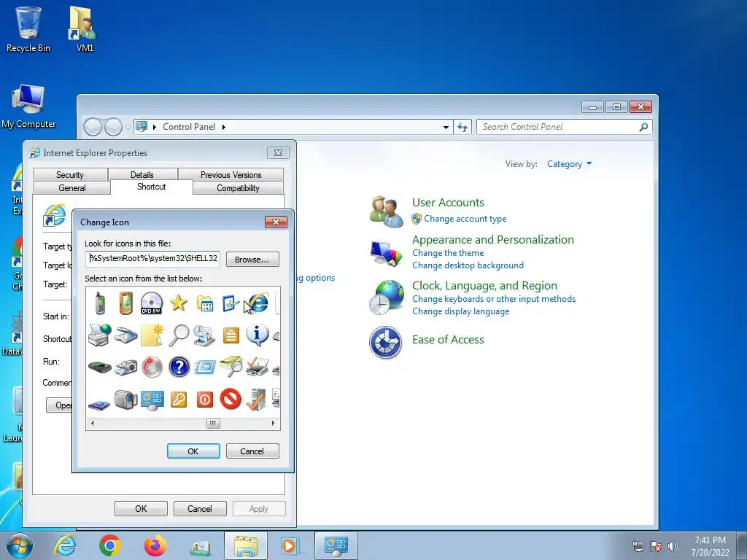Image resolution: width=747 pixels, height=560 pixels.
Task: Select the flatbed scanner icon
Action: click(125, 335)
